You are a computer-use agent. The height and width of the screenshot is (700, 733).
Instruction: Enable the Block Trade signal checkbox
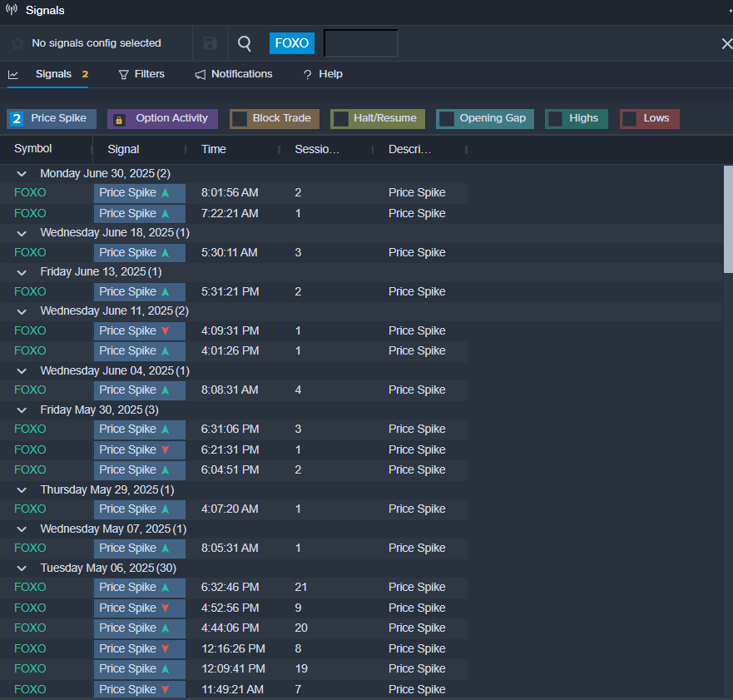pyautogui.click(x=240, y=119)
